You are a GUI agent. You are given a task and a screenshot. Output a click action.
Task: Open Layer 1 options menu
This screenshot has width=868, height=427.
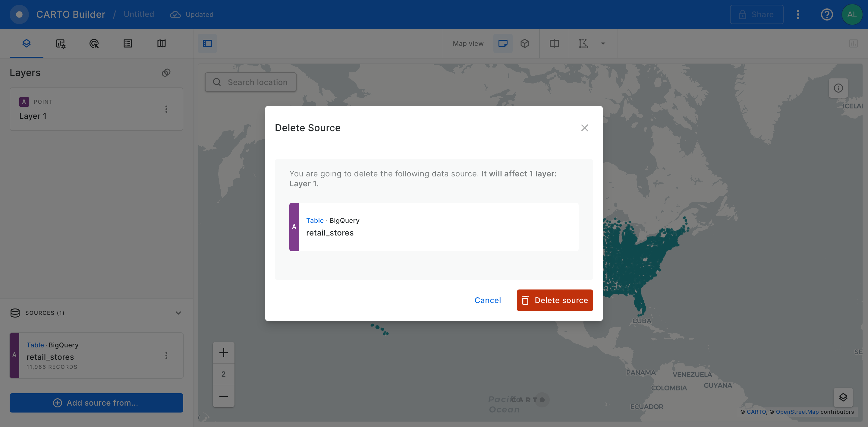point(166,109)
